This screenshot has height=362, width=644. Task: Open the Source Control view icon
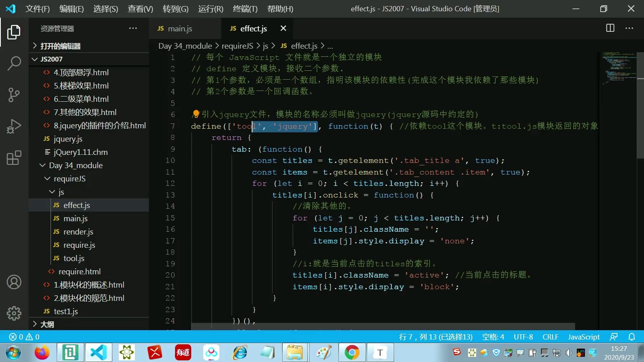pos(14,95)
